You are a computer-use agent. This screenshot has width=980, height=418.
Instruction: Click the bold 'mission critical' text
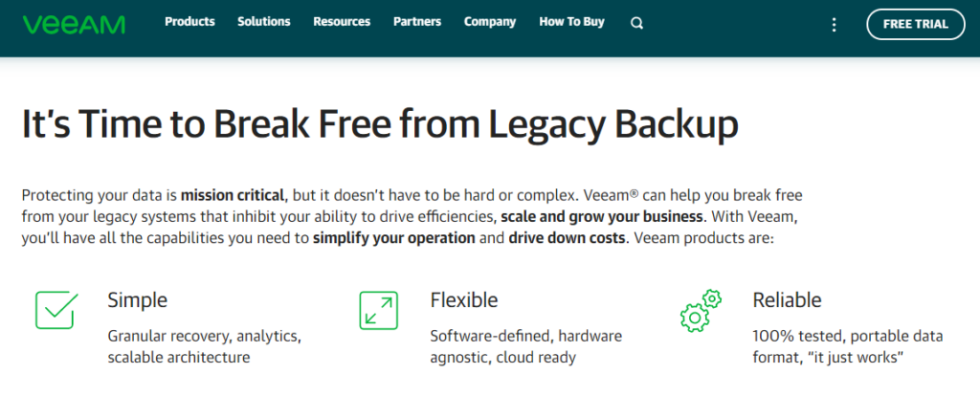[233, 195]
